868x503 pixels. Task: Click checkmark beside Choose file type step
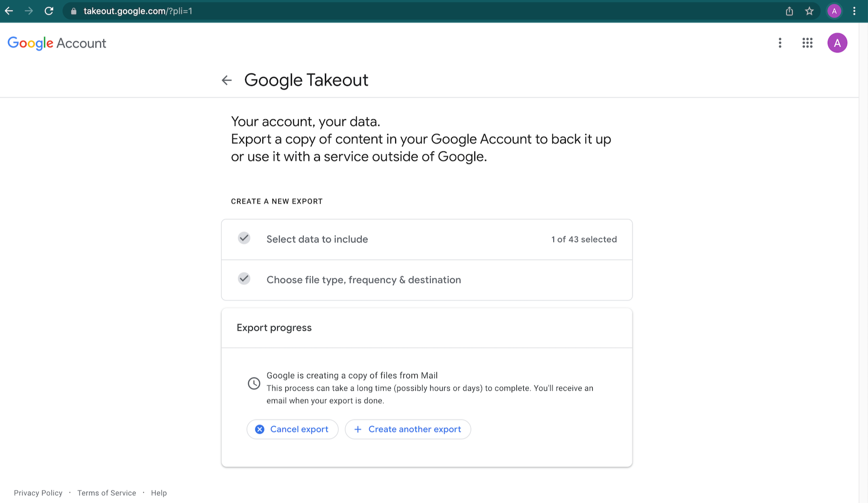(244, 279)
